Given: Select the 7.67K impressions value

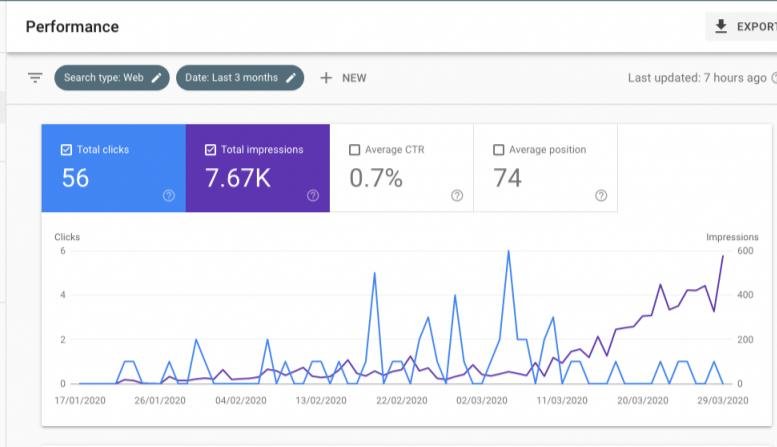Looking at the screenshot, I should tap(238, 178).
